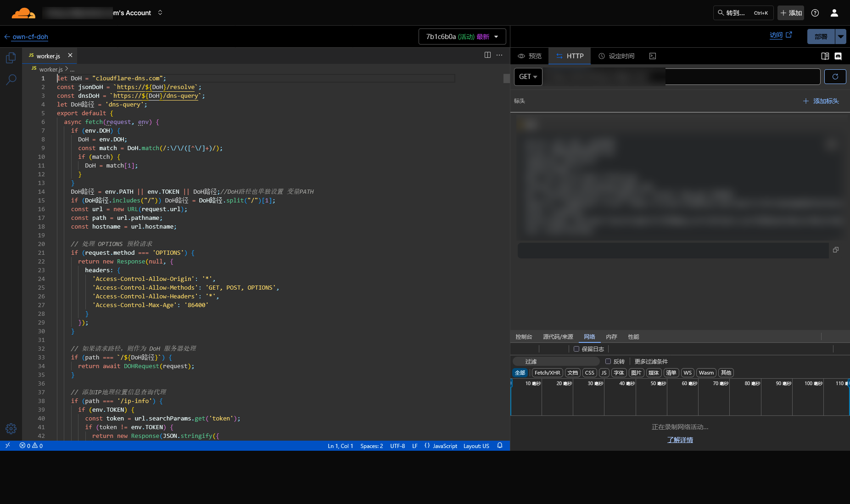Select the Fetch/XHR filter toggle
This screenshot has width=850, height=504.
(x=547, y=373)
